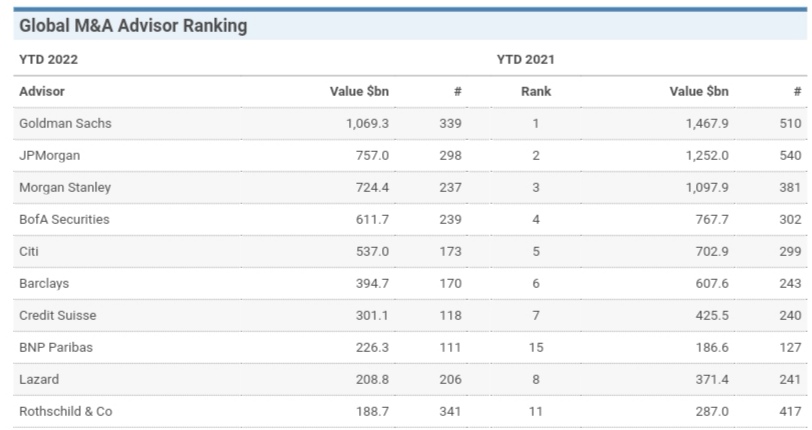Select the Morgan Stanley row name
Viewport: 812px width, 430px height.
pyautogui.click(x=65, y=188)
